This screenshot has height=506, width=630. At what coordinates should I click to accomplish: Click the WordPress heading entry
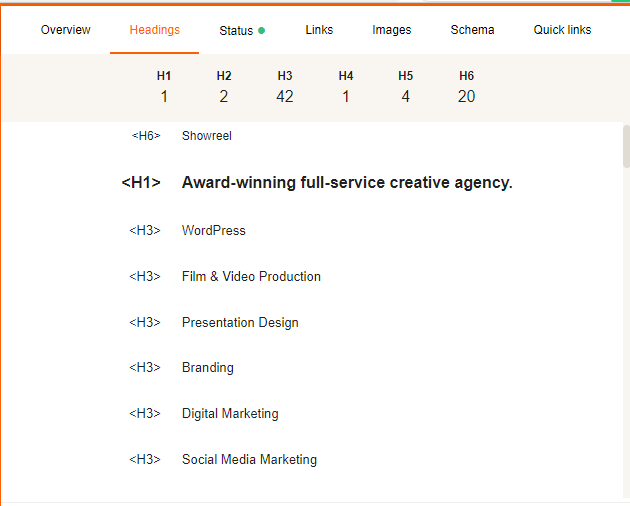pyautogui.click(x=213, y=230)
